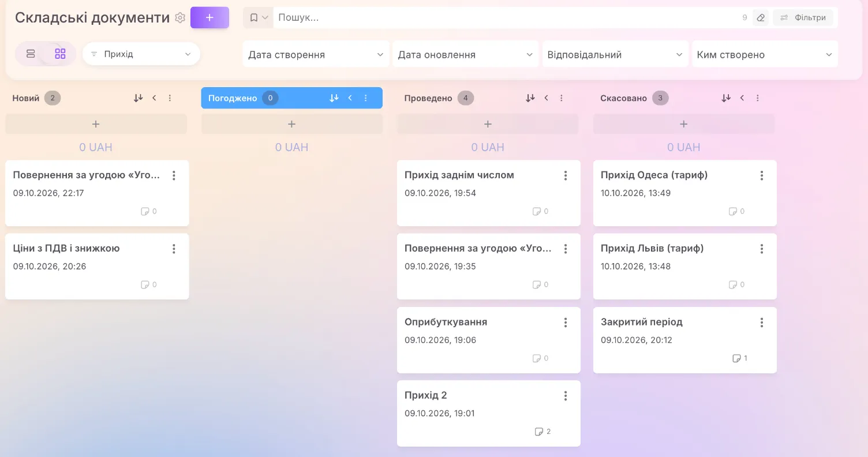Open menu for Прихід 2 card

(x=566, y=396)
